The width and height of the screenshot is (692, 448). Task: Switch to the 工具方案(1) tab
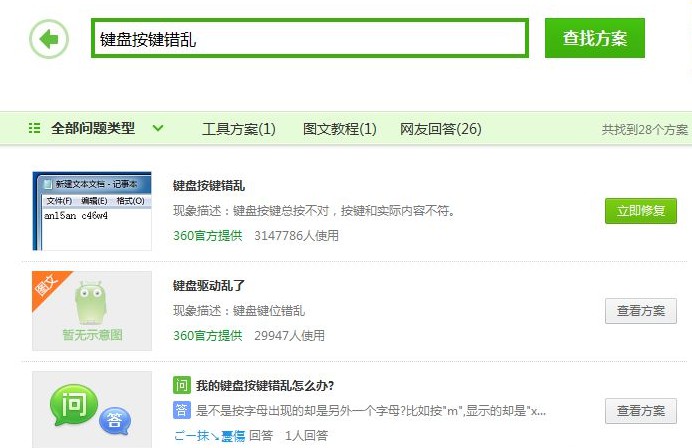click(x=238, y=129)
